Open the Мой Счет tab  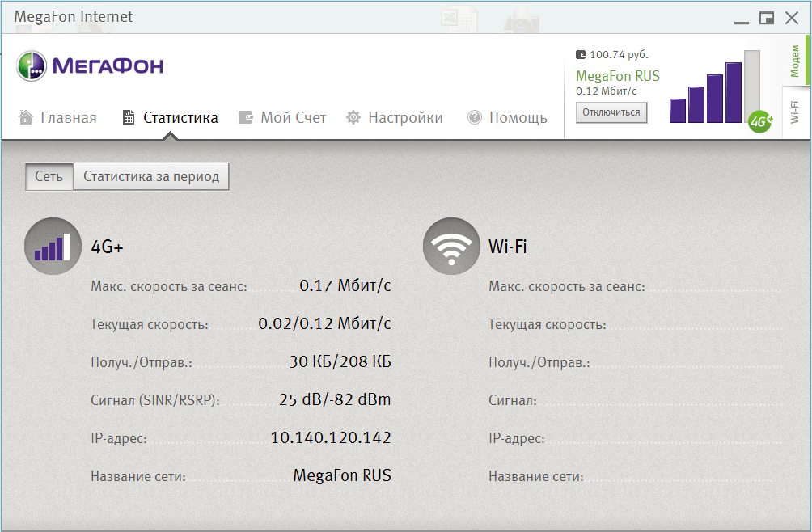pos(282,118)
